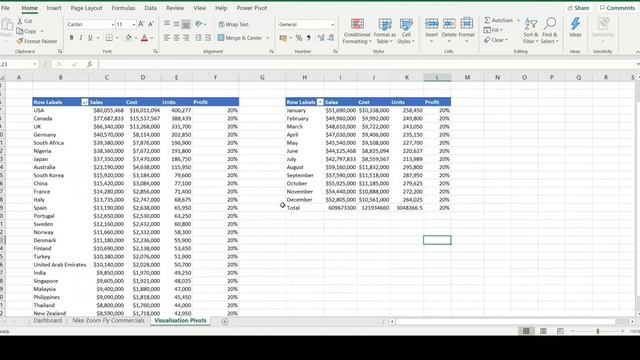Open Conditional Formatting menu
The image size is (640, 360).
[x=357, y=31]
